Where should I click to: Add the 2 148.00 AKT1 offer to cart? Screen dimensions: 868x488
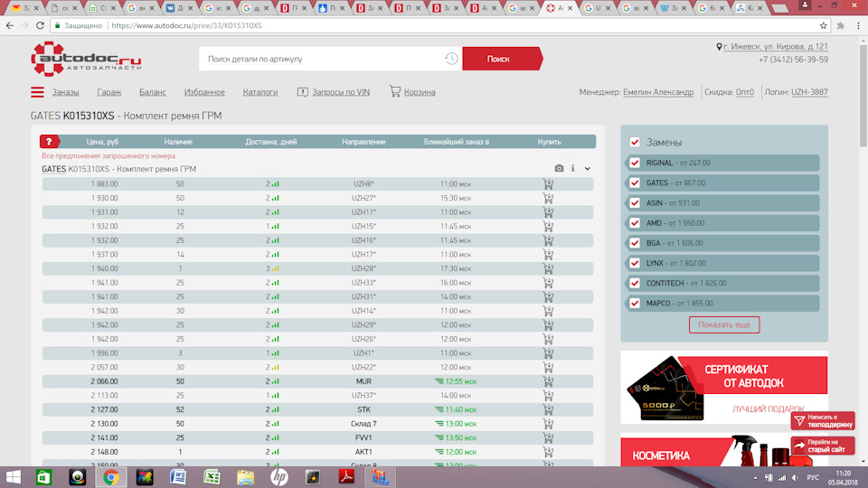pos(548,452)
